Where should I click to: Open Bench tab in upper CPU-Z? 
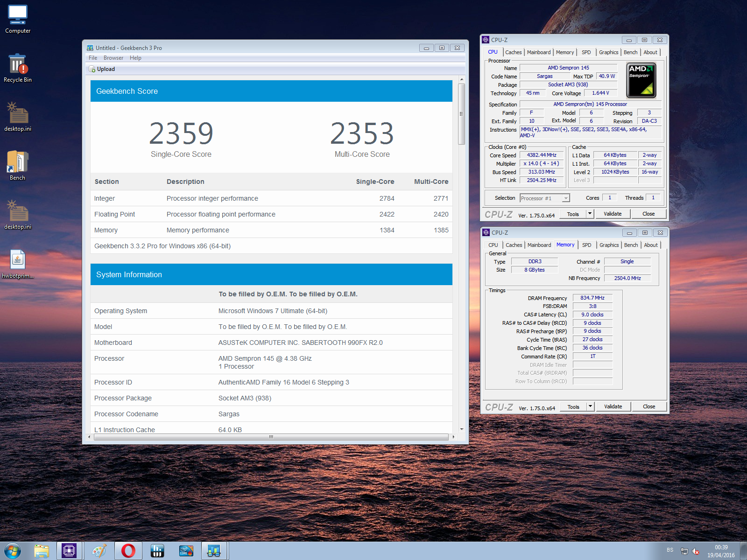[x=630, y=52]
